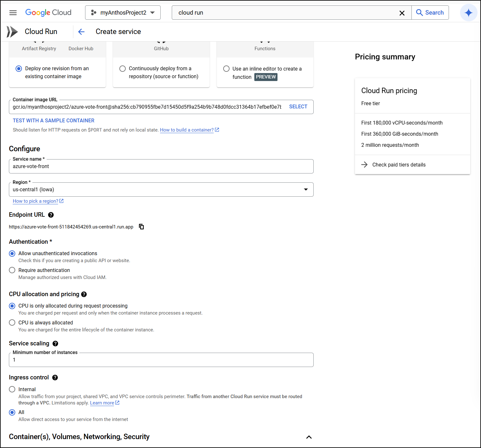Open the hamburger navigation menu
The height and width of the screenshot is (448, 481).
(x=13, y=13)
